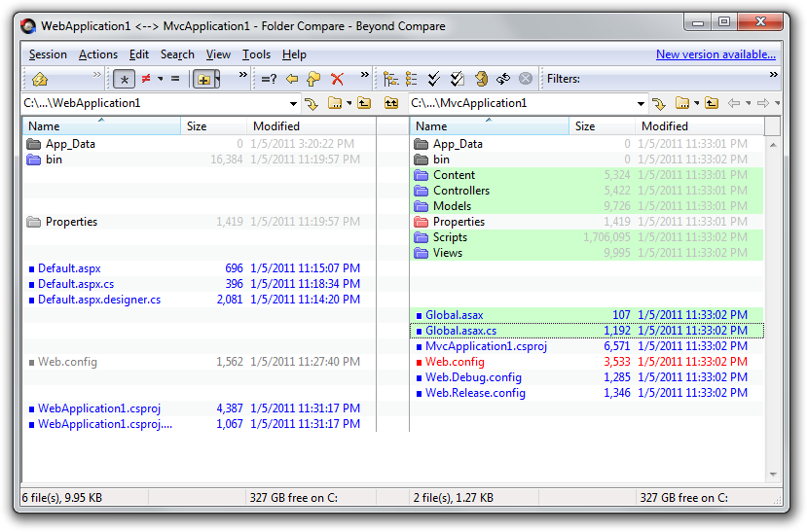This screenshot has height=532, width=807.
Task: Sort left pane by Modified column header
Action: [312, 126]
